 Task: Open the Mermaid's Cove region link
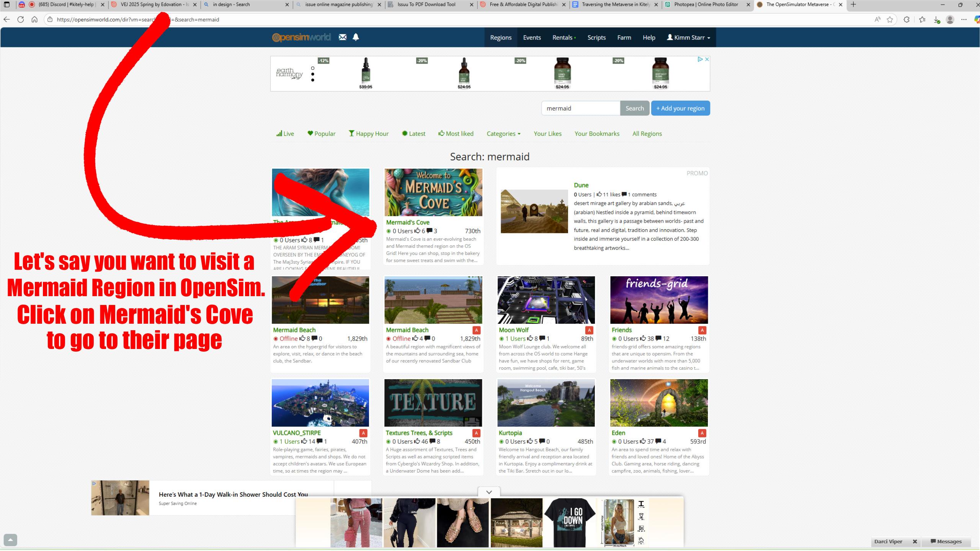(408, 222)
